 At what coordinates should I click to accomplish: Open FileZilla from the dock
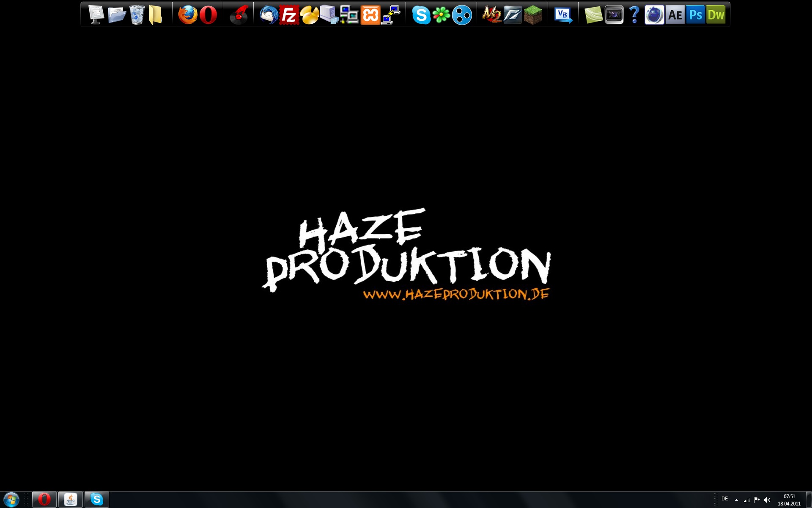pyautogui.click(x=289, y=15)
